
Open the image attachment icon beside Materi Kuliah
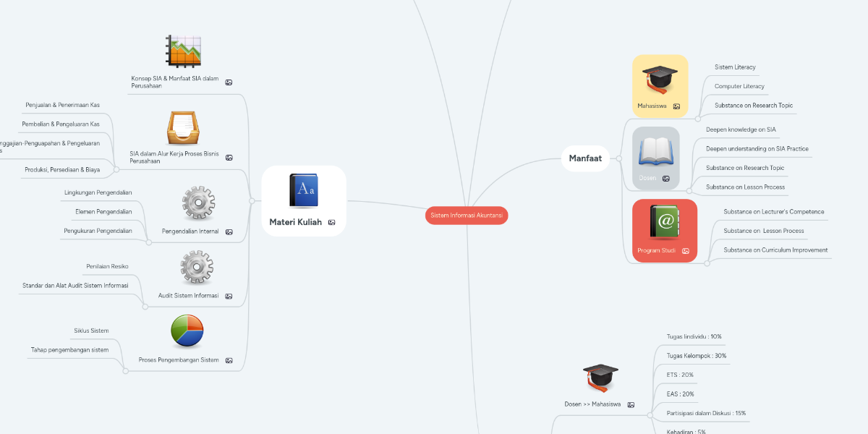click(x=331, y=223)
